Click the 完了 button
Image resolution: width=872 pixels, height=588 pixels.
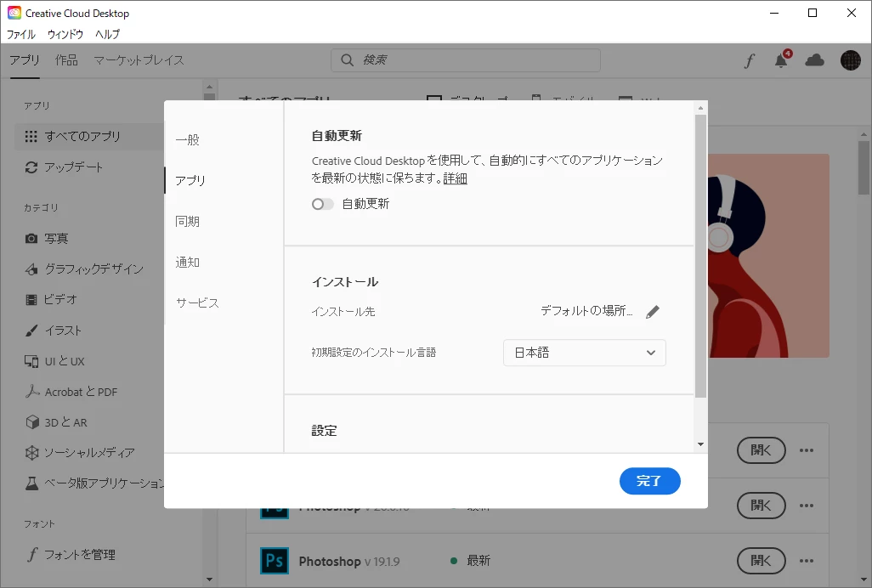[x=649, y=481]
